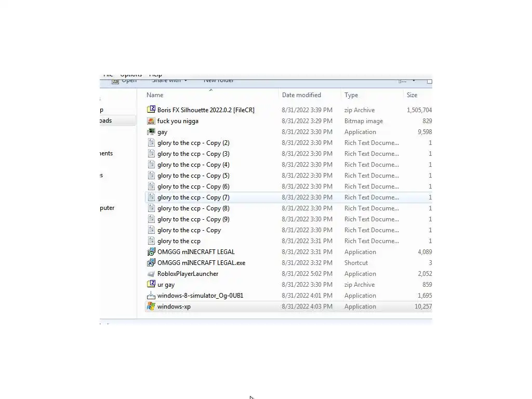Open the view options dropdown arrow
The image size is (532, 399).
pyautogui.click(x=414, y=81)
